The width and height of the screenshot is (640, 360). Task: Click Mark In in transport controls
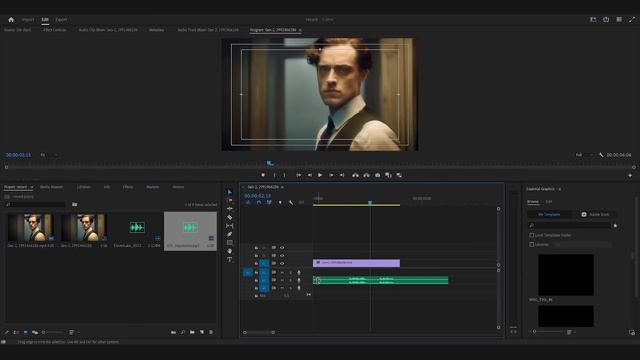(274, 175)
